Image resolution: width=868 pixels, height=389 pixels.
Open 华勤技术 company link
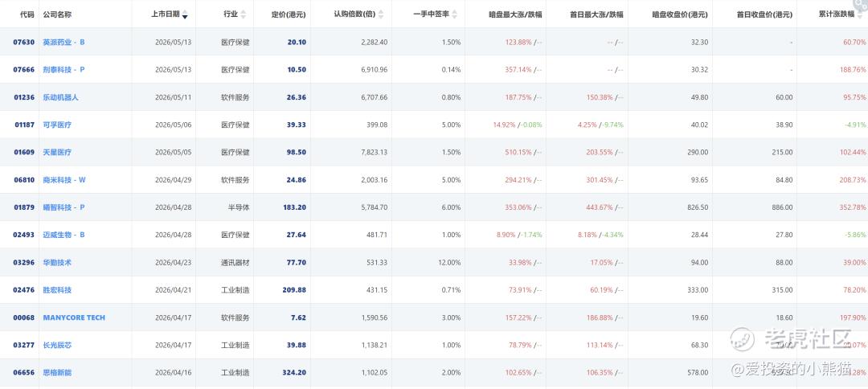(x=57, y=262)
